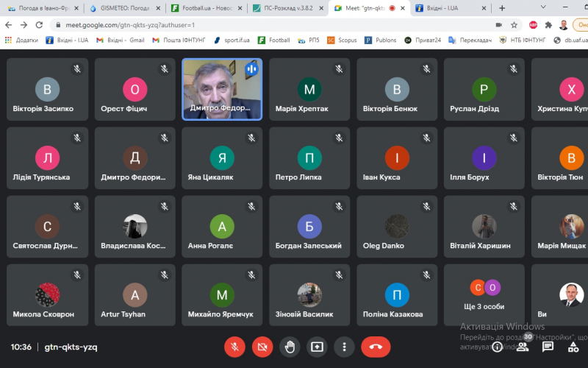Image resolution: width=588 pixels, height=368 pixels.
Task: Click camera permission icon in address bar
Action: click(499, 25)
